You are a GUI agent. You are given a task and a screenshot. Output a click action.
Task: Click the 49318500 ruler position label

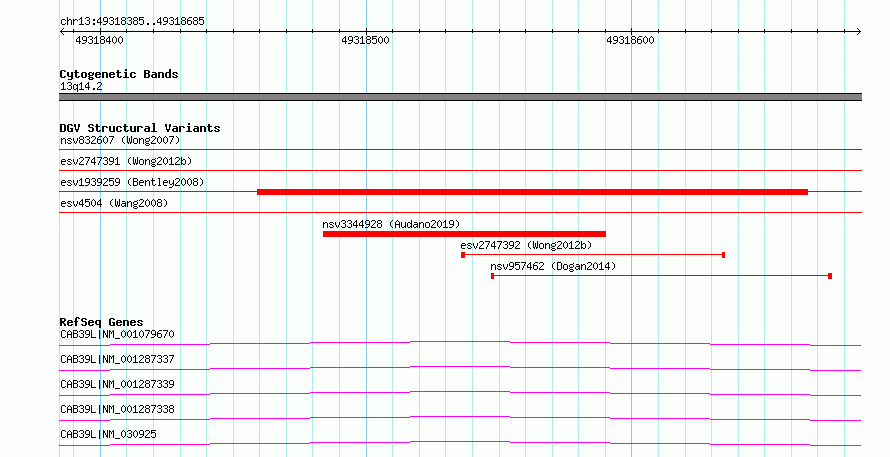pos(366,40)
